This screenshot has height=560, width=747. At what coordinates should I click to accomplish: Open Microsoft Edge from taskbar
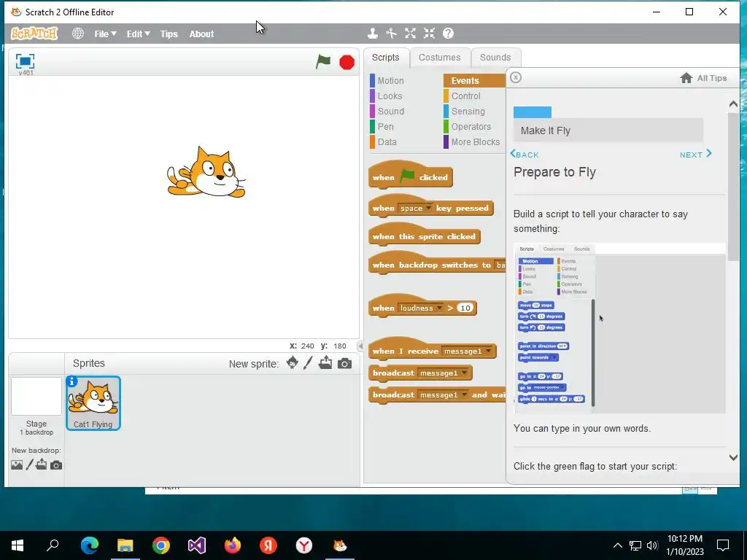coord(90,545)
